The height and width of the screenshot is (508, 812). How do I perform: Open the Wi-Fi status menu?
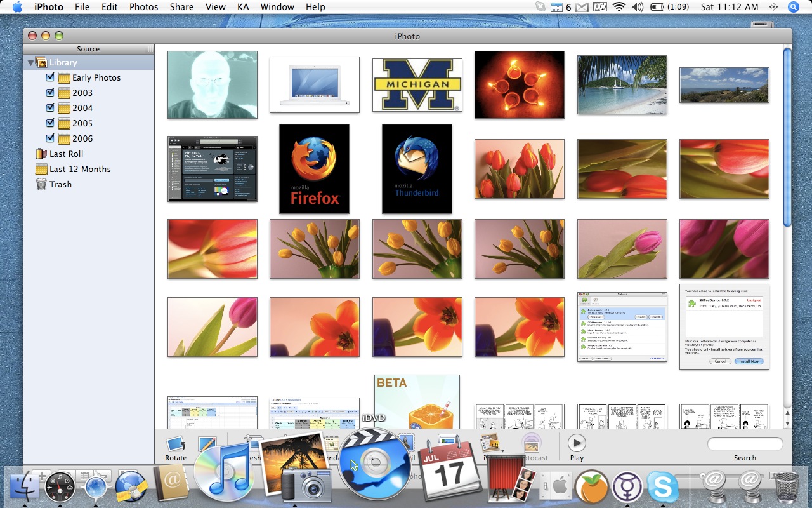coord(619,7)
